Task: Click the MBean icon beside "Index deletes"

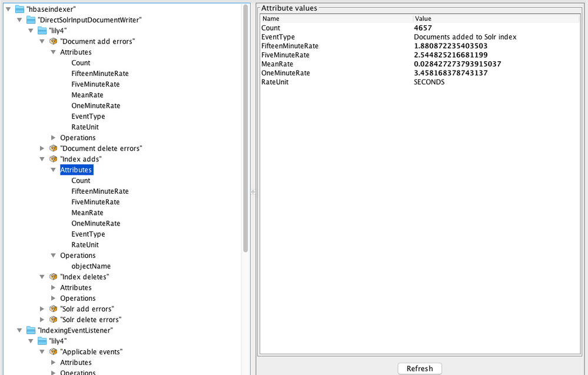Action: (53, 277)
